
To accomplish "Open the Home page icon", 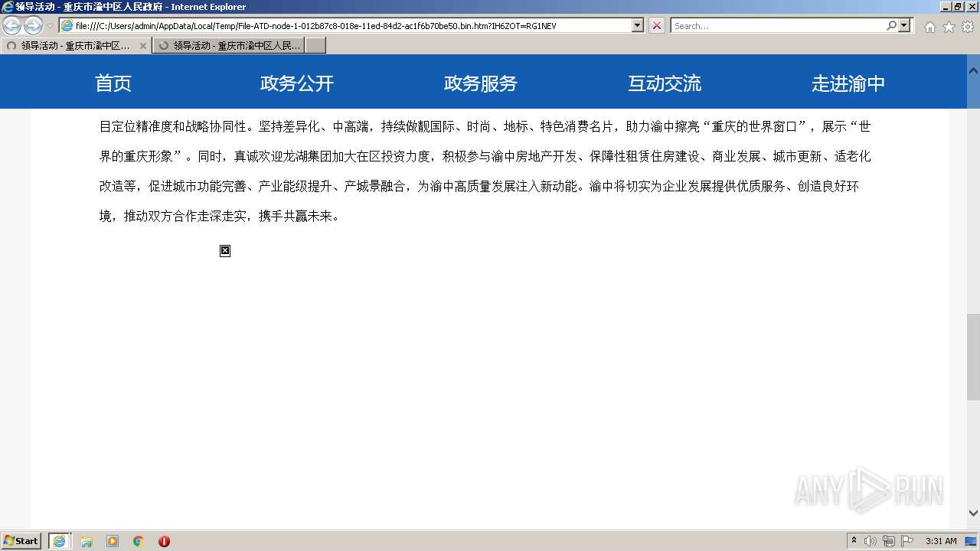I will (x=929, y=27).
